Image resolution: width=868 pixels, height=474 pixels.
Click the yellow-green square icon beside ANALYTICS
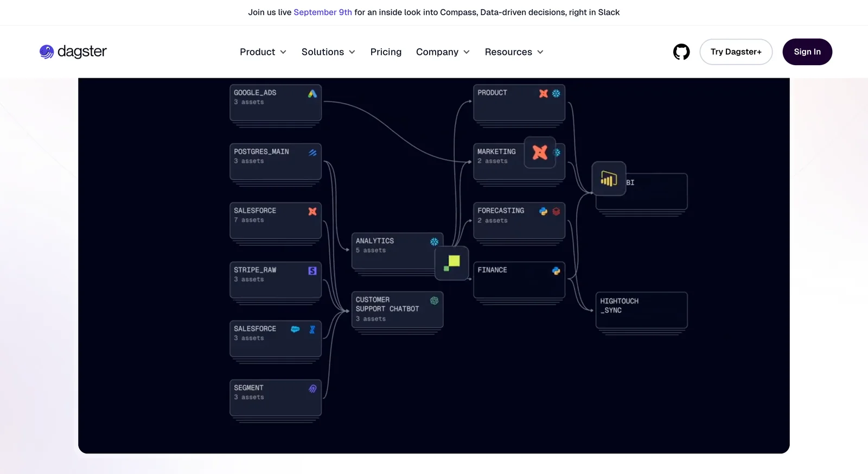point(452,263)
